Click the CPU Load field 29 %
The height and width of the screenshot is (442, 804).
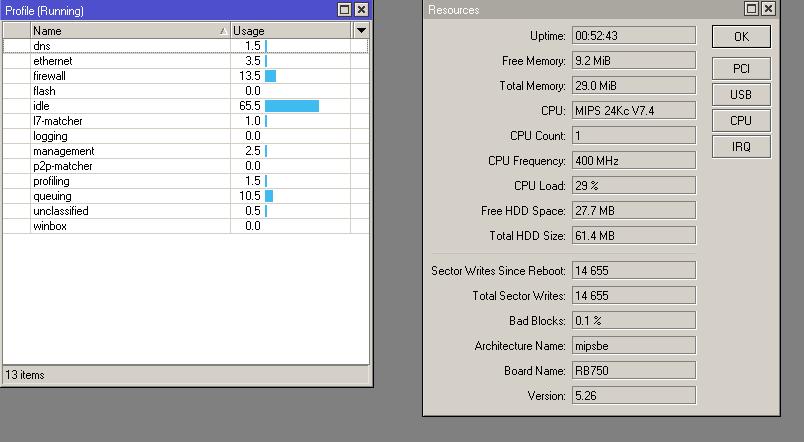pos(634,186)
